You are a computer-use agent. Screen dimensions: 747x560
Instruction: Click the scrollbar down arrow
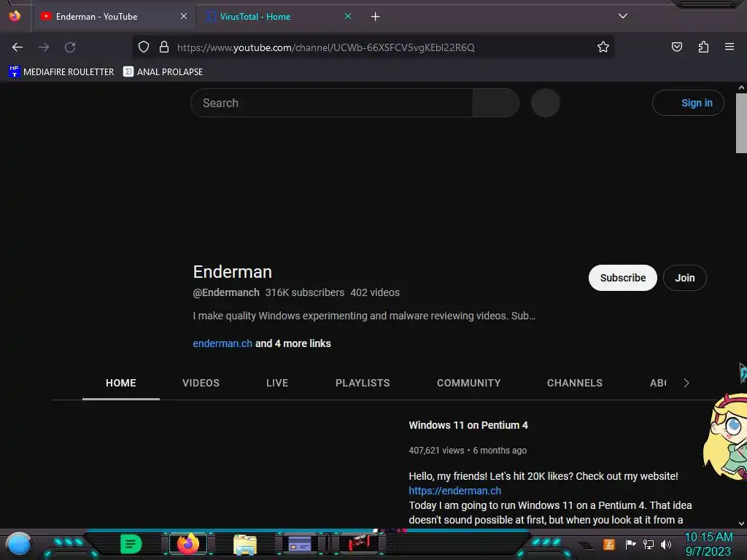(x=741, y=524)
